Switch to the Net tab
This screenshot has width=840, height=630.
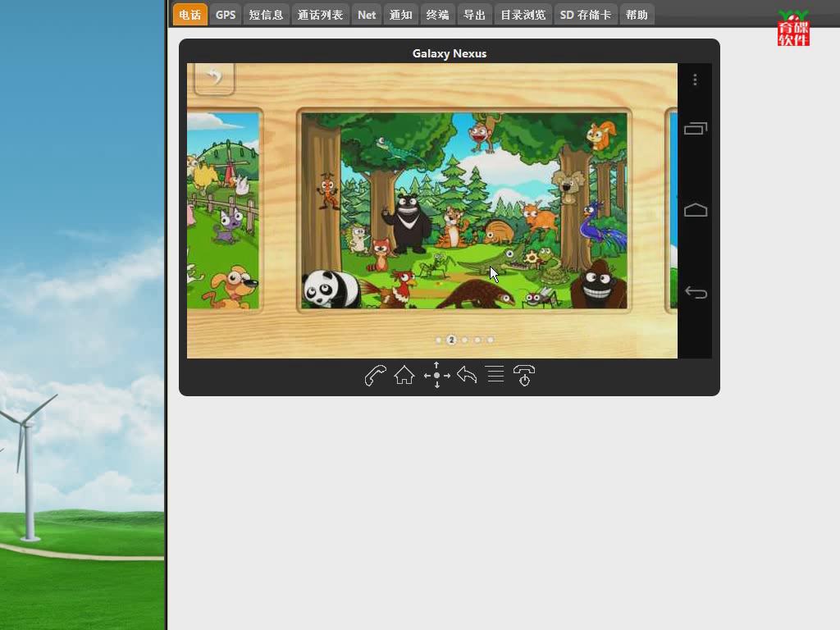[367, 15]
